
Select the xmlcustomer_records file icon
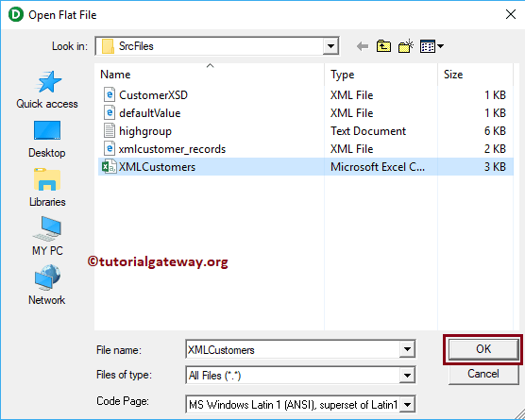pyautogui.click(x=110, y=148)
